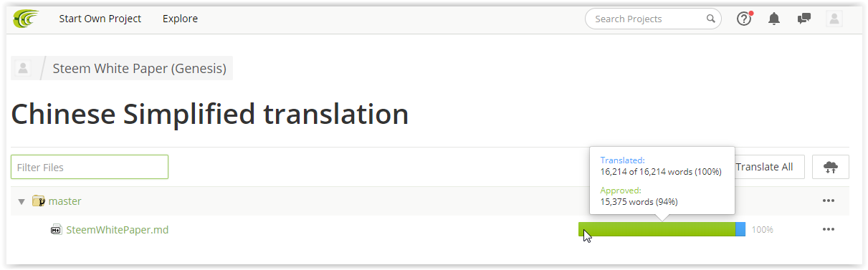This screenshot has height=270, width=868.
Task: Click the cloud download/upload icon button
Action: coord(831,167)
